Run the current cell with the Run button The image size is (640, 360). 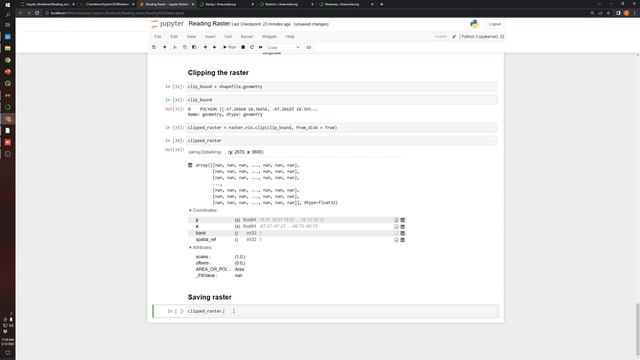coord(229,47)
